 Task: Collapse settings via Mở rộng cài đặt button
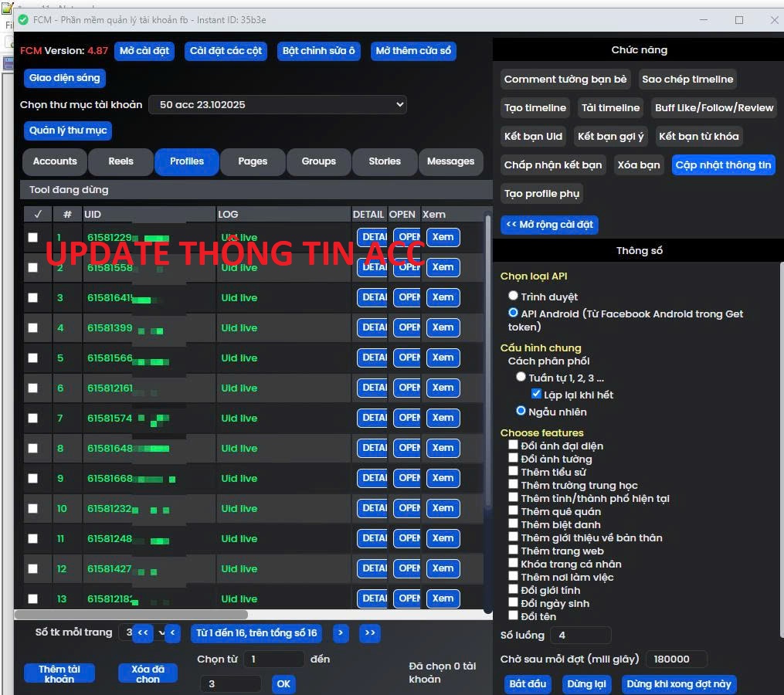[549, 225]
